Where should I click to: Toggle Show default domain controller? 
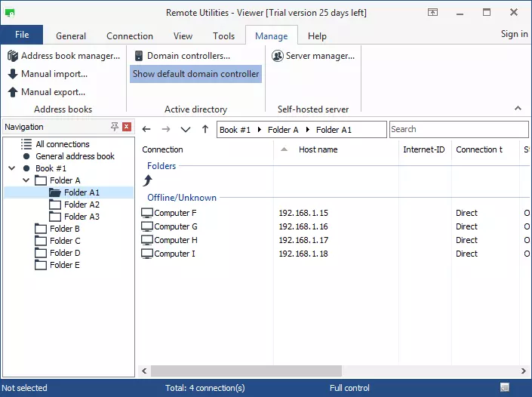(195, 74)
